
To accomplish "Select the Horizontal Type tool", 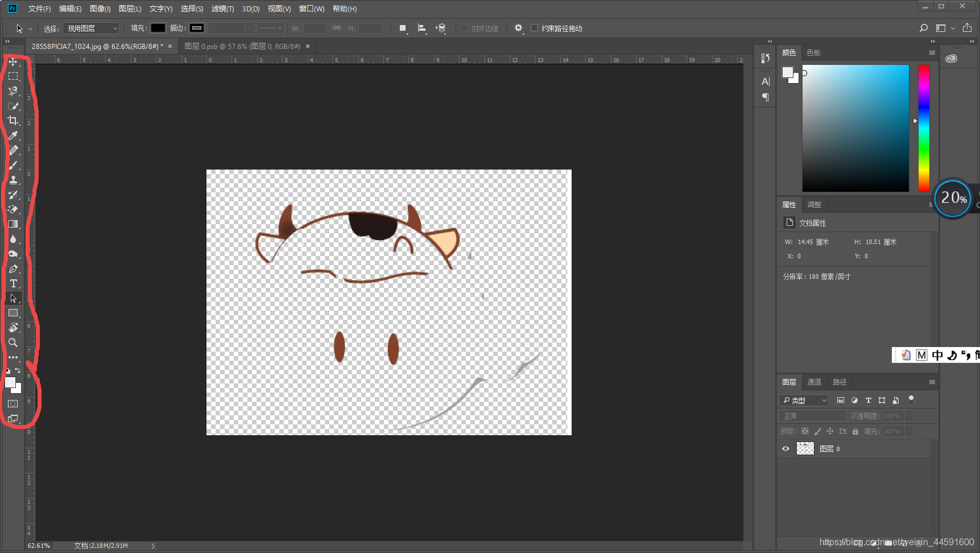I will click(13, 283).
